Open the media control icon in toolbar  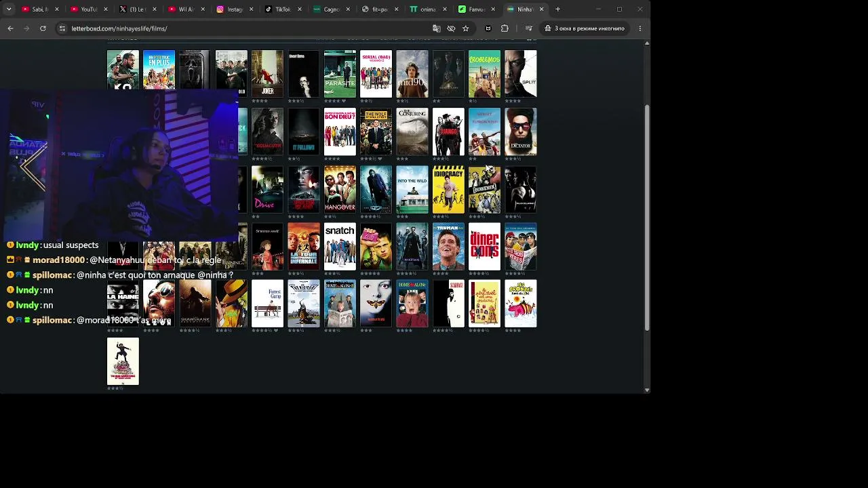pyautogui.click(x=528, y=28)
